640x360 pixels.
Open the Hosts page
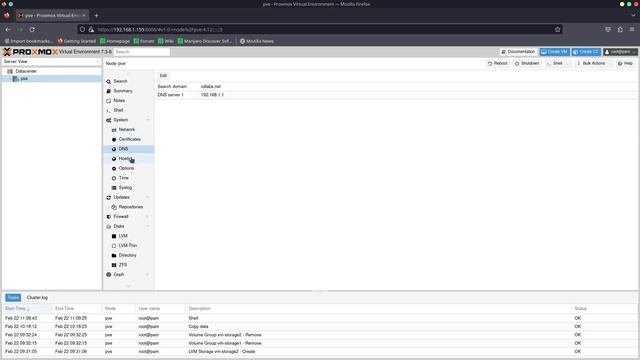click(x=125, y=159)
